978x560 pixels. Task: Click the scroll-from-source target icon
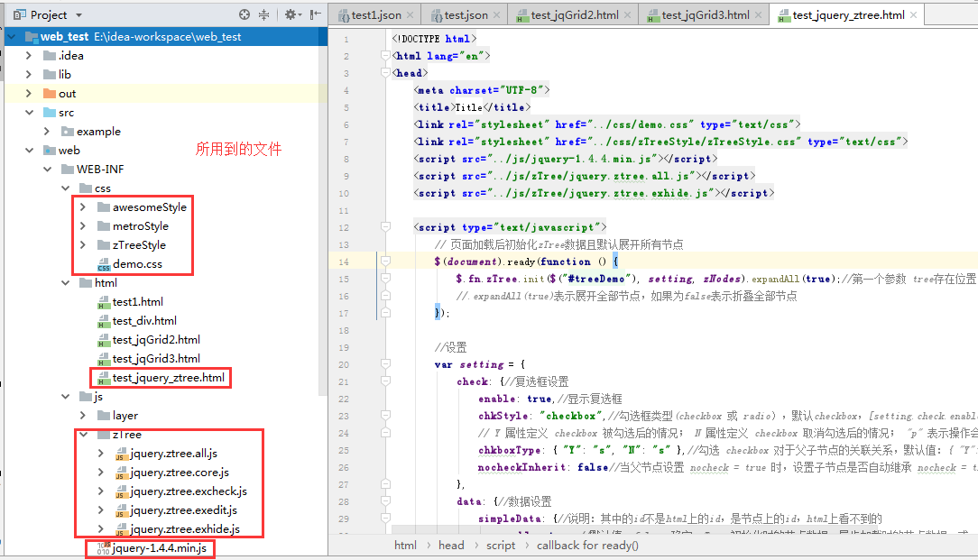click(244, 14)
